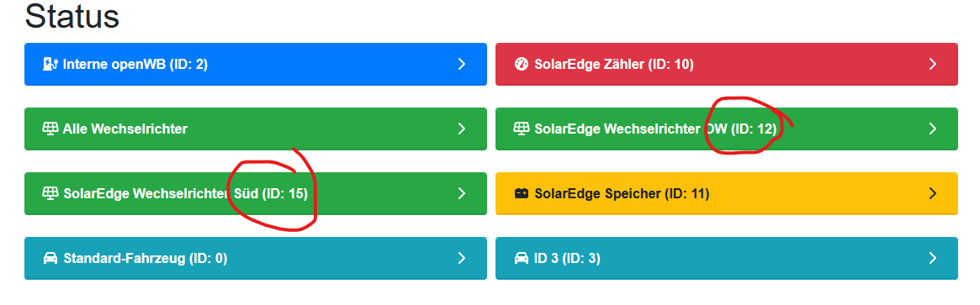Viewport: 980px width, 305px height.
Task: Expand Alle Wechselrichter card via chevron
Action: coord(462,129)
